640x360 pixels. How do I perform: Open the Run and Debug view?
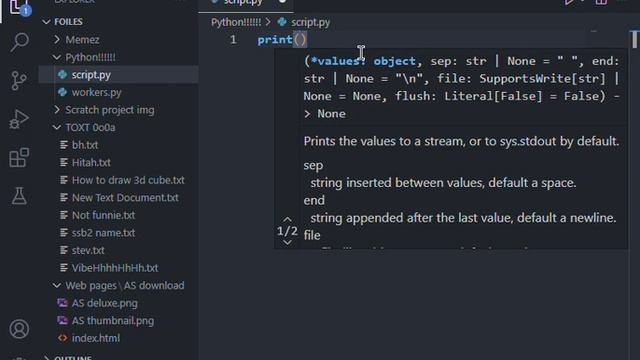(x=19, y=119)
